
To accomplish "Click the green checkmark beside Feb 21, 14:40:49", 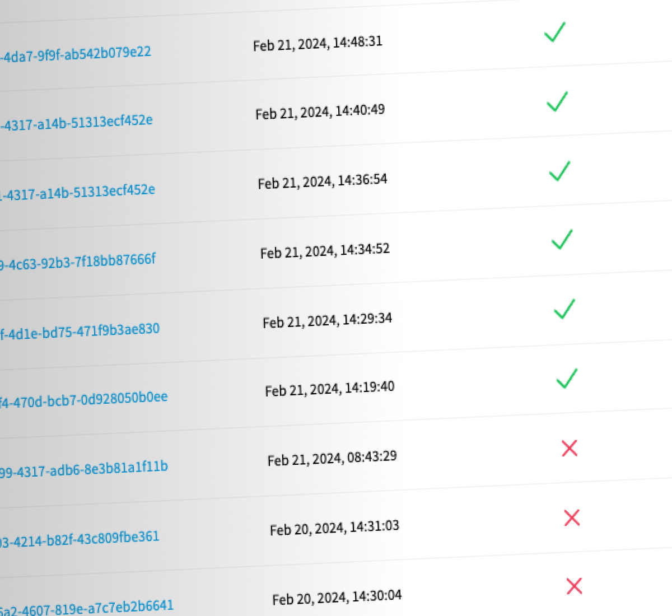I will (x=557, y=103).
